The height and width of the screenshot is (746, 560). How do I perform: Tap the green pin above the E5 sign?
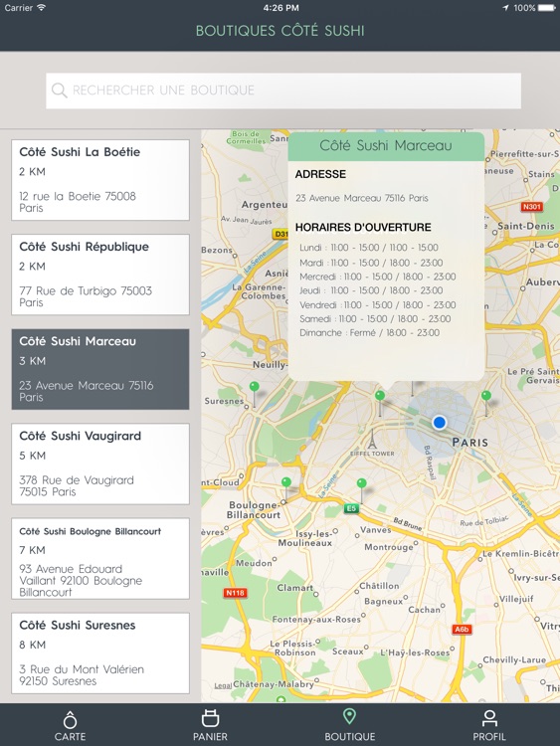point(362,483)
